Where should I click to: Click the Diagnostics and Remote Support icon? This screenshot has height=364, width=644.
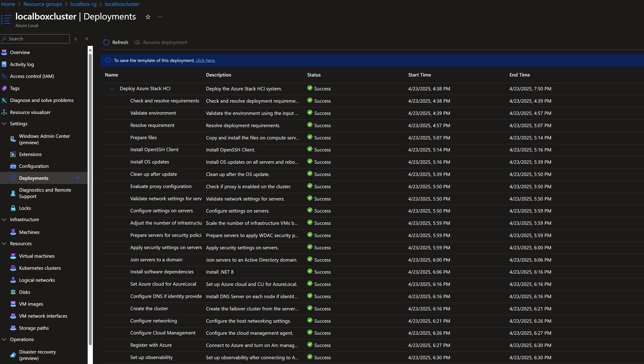tap(13, 193)
